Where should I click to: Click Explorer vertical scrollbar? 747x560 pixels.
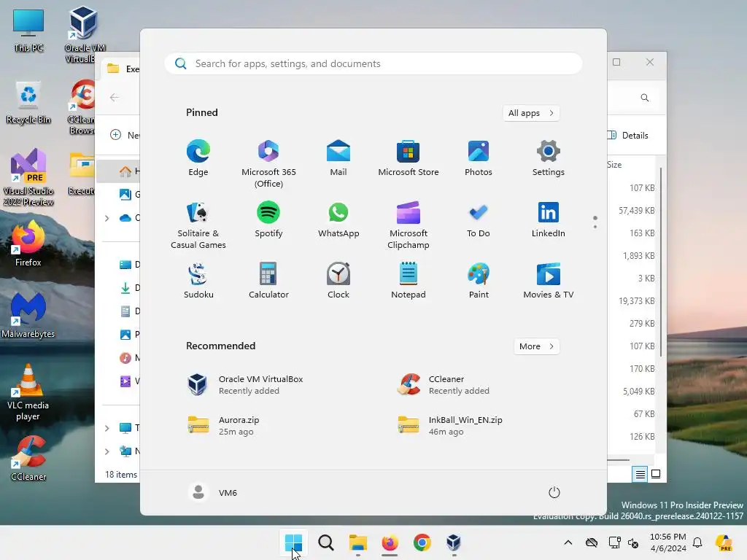coord(660,262)
